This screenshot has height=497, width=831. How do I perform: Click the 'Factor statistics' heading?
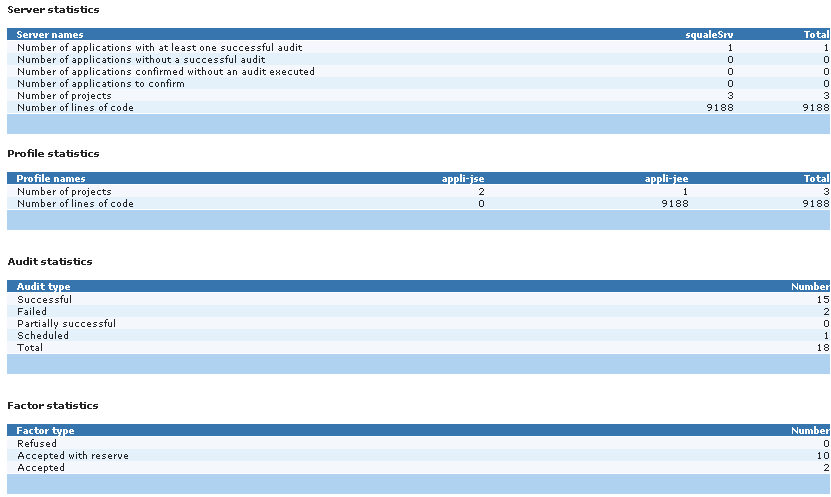click(53, 406)
